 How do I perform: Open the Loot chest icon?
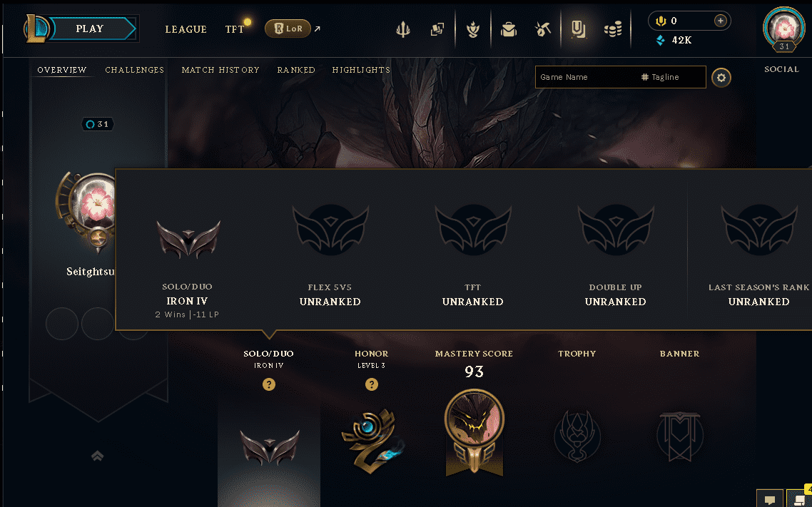point(509,29)
